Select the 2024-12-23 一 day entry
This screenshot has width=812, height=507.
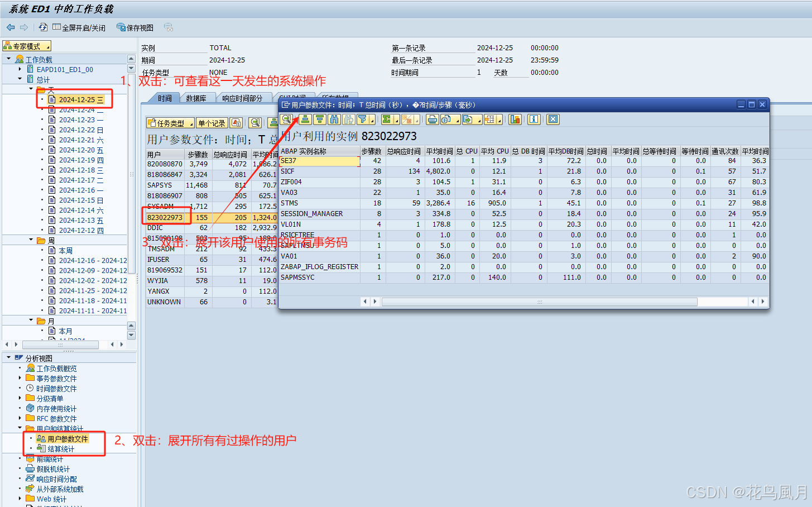(x=81, y=119)
